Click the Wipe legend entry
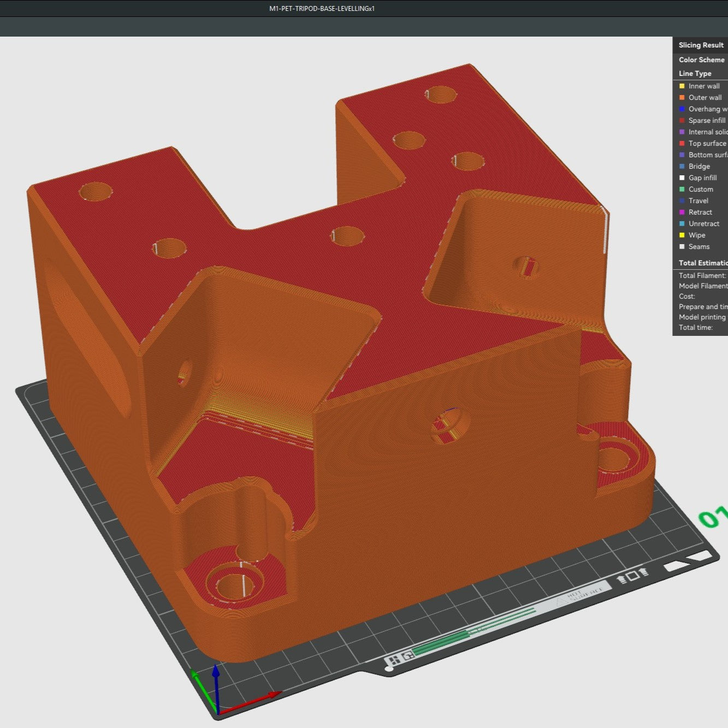Viewport: 728px width, 728px height. 693,235
